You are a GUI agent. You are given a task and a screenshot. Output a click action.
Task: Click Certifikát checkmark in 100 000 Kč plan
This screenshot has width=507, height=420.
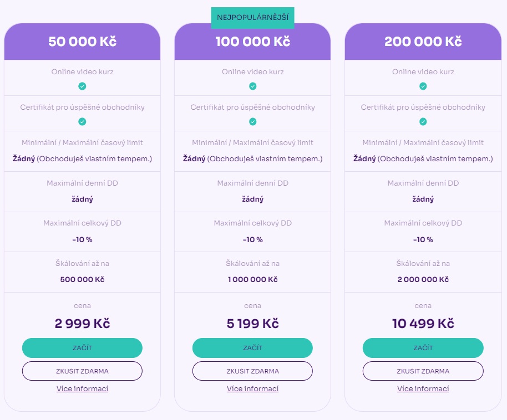point(252,122)
